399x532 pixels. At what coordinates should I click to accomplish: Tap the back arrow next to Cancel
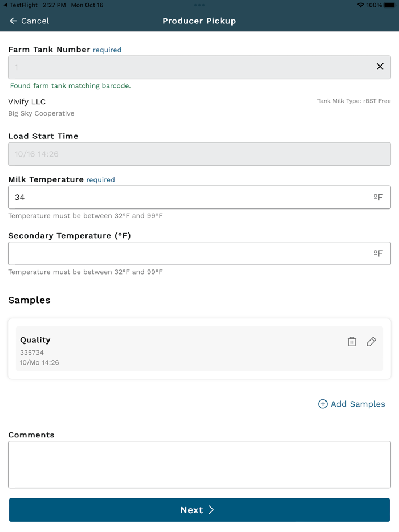click(13, 21)
